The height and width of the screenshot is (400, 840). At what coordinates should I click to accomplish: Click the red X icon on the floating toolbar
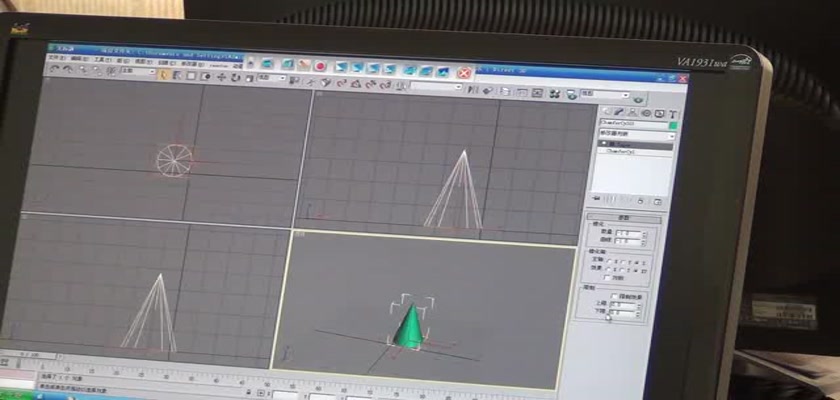tap(464, 73)
